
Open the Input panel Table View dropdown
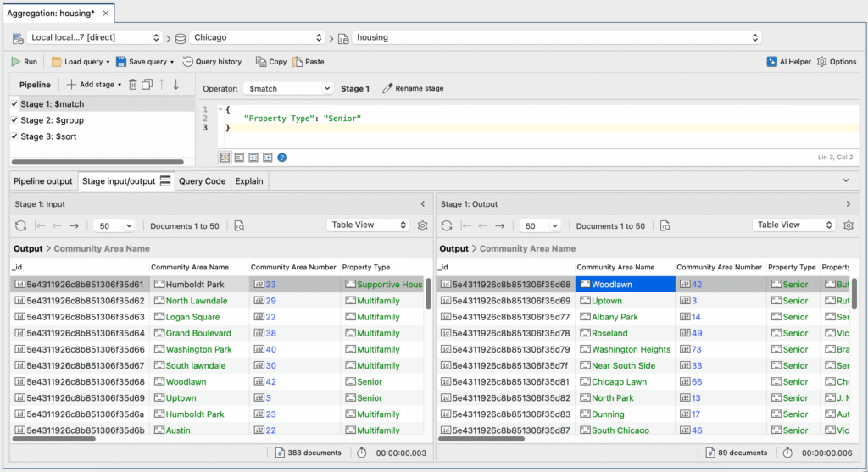pos(368,225)
